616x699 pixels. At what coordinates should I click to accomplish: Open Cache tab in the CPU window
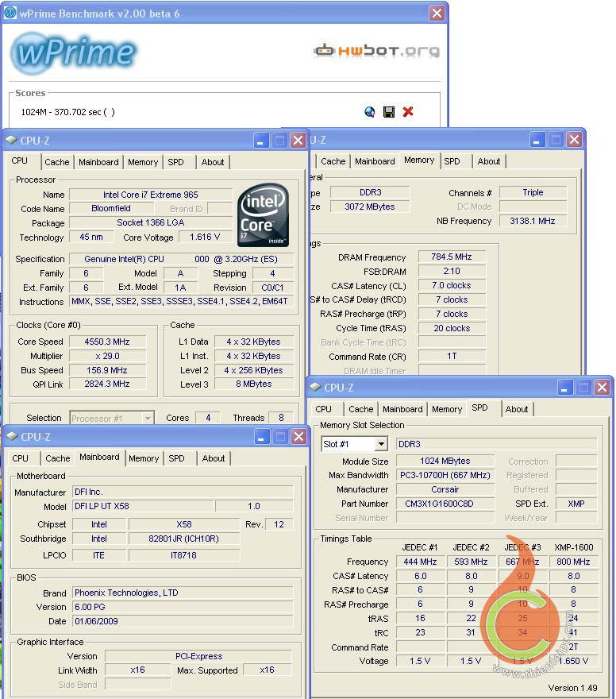tap(57, 162)
